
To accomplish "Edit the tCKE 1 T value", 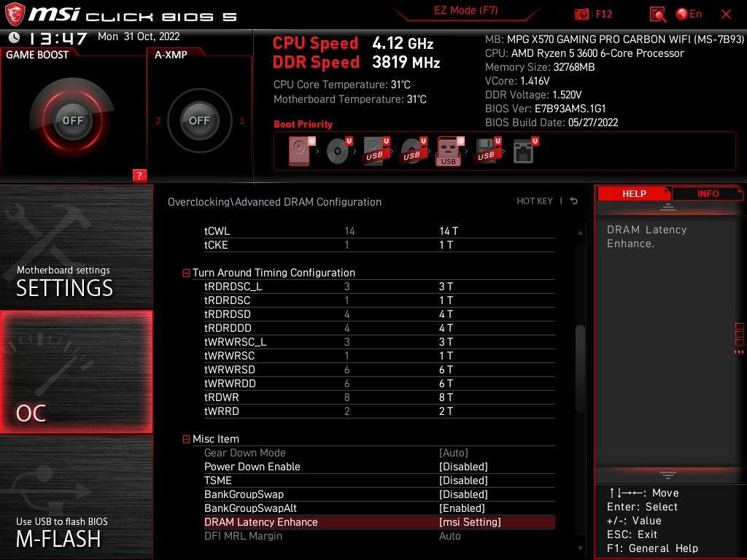I will (446, 245).
